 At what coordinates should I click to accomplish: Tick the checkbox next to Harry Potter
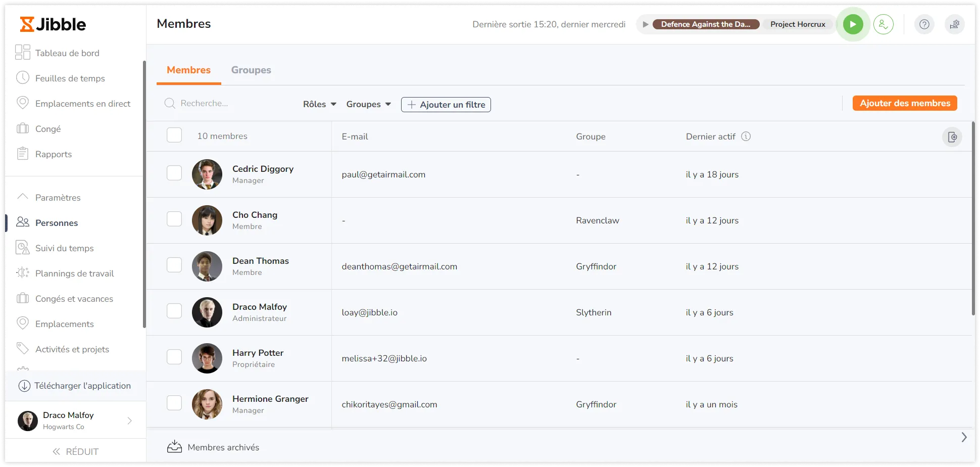pos(174,357)
